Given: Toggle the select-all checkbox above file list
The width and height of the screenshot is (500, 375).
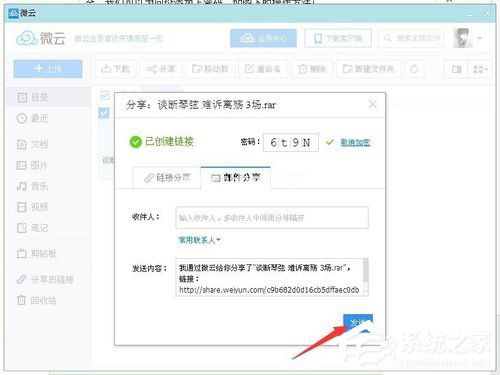Looking at the screenshot, I should (x=105, y=95).
